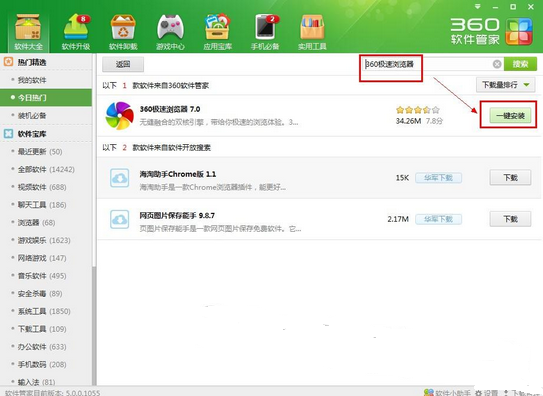Click the 360软件管家 colorful logo
Screen dimensions: 543x396
click(x=518, y=32)
